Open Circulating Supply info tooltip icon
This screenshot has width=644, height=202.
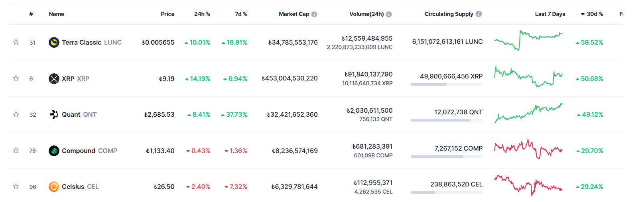pyautogui.click(x=479, y=14)
